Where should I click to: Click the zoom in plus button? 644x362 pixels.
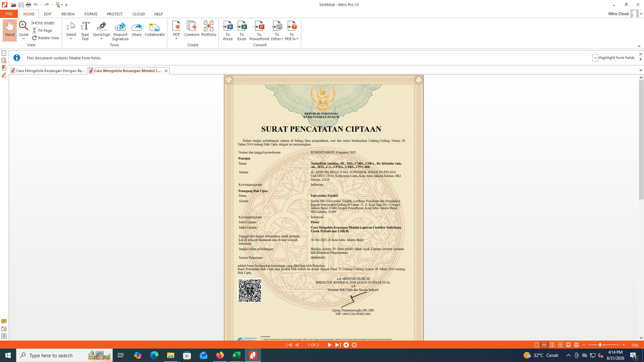(624, 345)
